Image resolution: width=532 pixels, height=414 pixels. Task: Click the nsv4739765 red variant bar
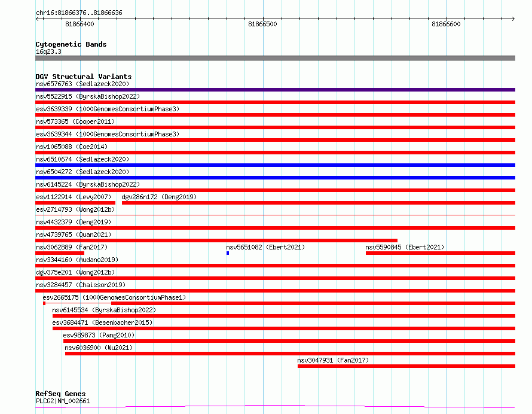216,241
